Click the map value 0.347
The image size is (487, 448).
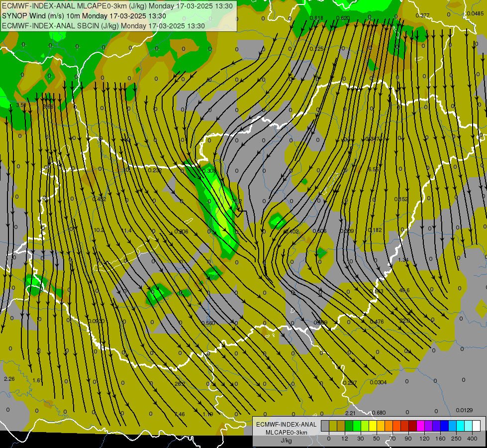(x=373, y=139)
